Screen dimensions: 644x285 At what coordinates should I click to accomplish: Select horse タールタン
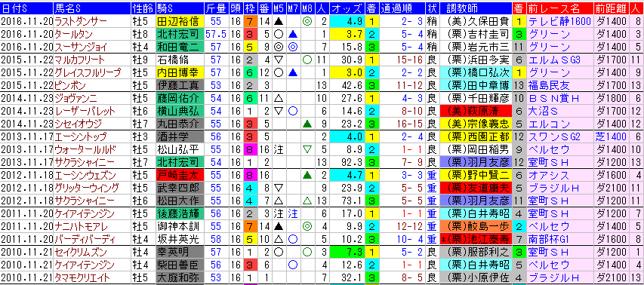pyautogui.click(x=73, y=34)
